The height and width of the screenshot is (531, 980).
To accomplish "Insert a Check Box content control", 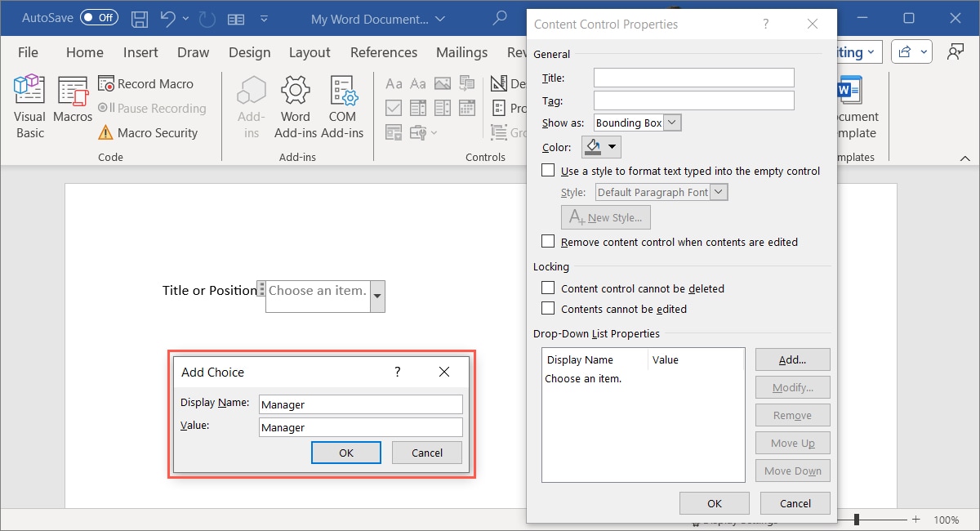I will click(394, 107).
